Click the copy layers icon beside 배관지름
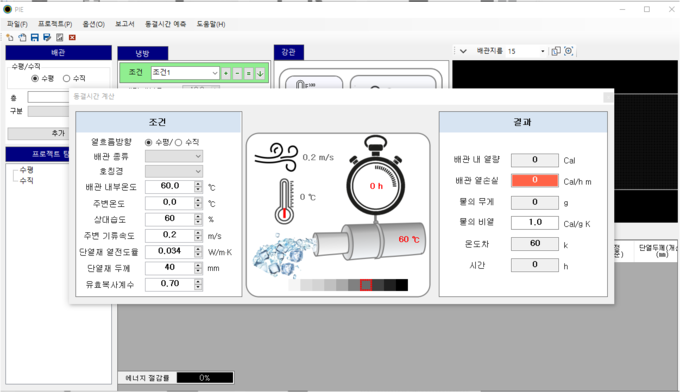 click(556, 51)
